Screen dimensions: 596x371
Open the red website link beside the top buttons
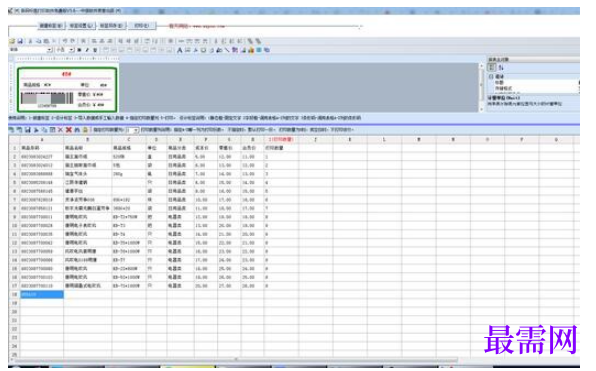[x=197, y=26]
